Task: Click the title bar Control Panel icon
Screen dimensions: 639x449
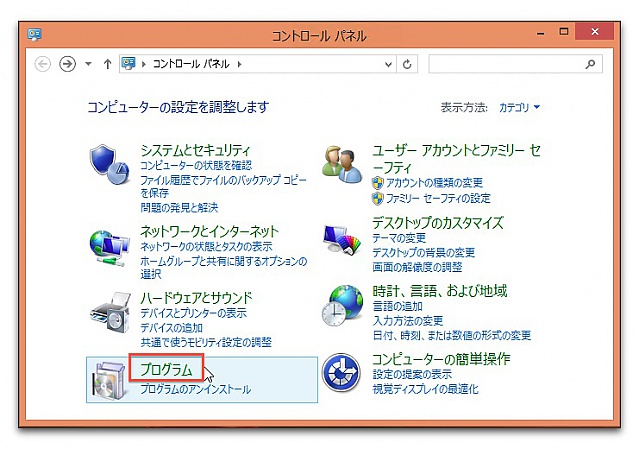Action: (35, 35)
